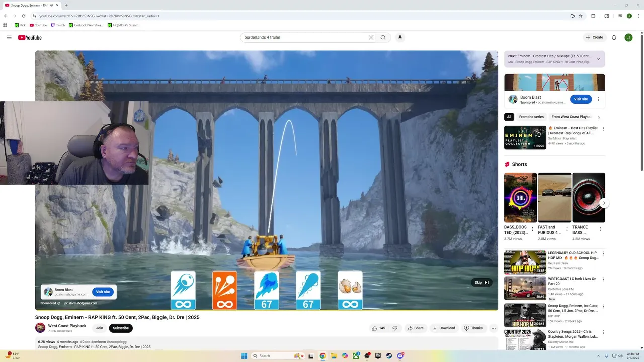Open the Twitch bookmark
Viewport: 644px width, 362px height.
pyautogui.click(x=57, y=25)
